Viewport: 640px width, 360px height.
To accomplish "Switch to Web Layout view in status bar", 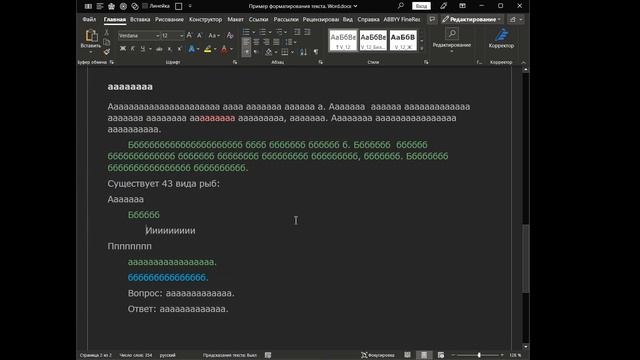I will 441,355.
